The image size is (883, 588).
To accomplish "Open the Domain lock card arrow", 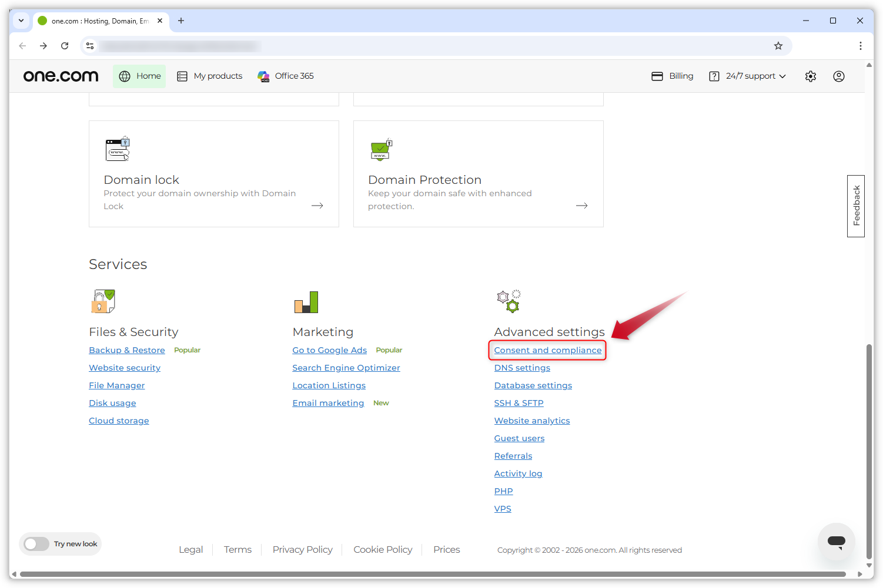I will click(317, 206).
